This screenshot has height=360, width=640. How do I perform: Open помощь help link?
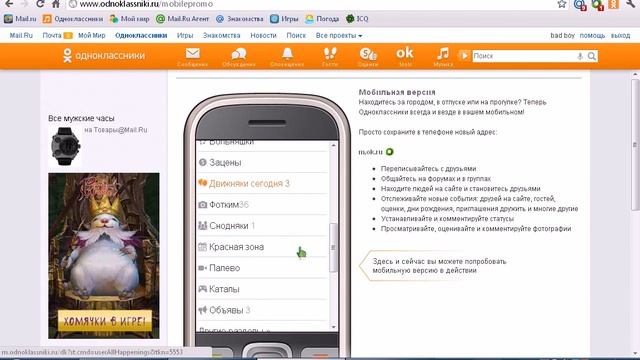(592, 36)
